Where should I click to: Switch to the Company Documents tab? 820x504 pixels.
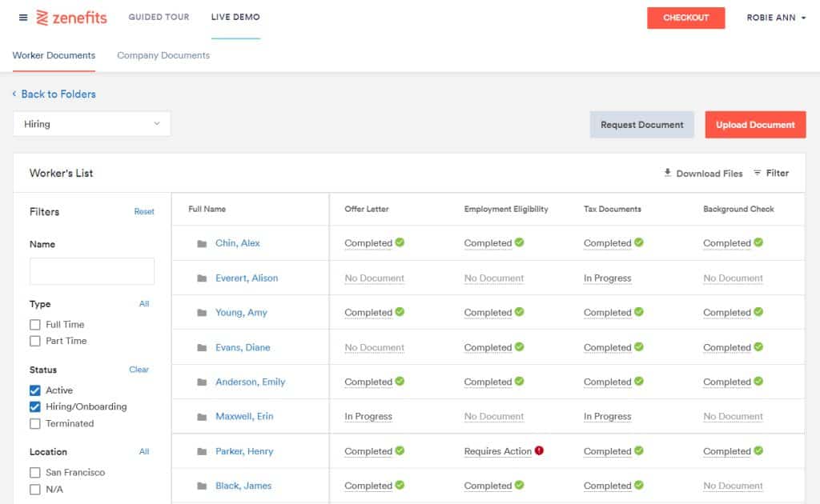tap(163, 56)
